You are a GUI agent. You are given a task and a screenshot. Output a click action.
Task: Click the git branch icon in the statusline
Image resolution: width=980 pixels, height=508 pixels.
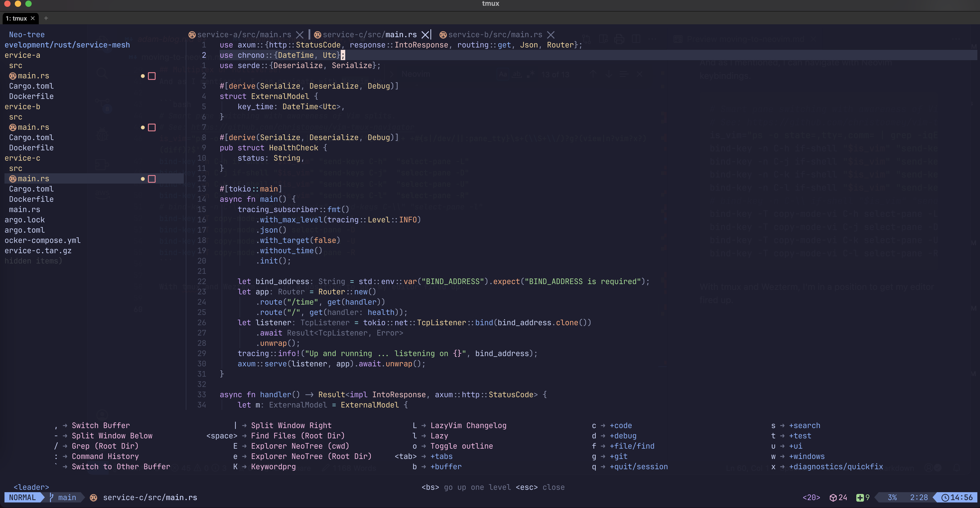51,497
